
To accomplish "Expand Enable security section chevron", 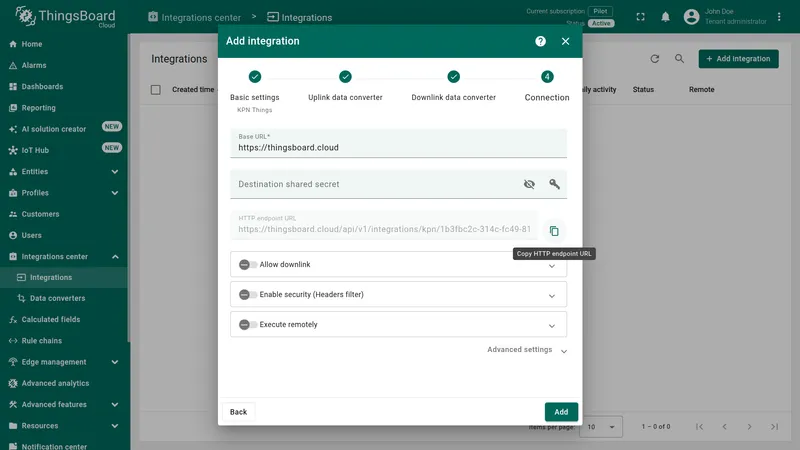I will pos(552,296).
